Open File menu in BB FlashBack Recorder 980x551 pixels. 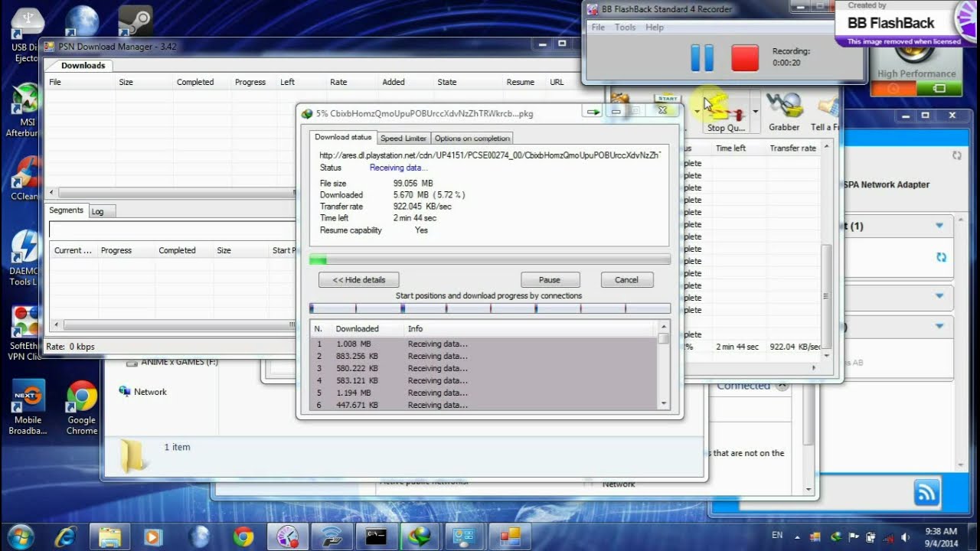point(598,27)
